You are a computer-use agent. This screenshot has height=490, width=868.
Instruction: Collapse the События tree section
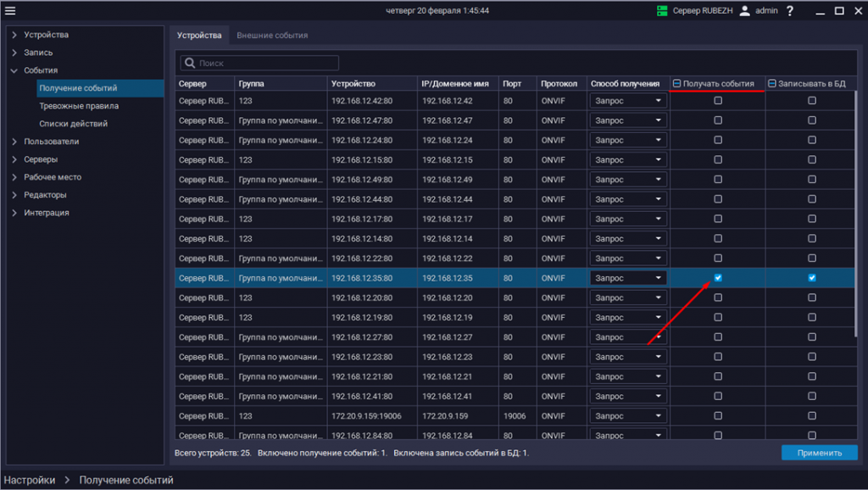14,70
